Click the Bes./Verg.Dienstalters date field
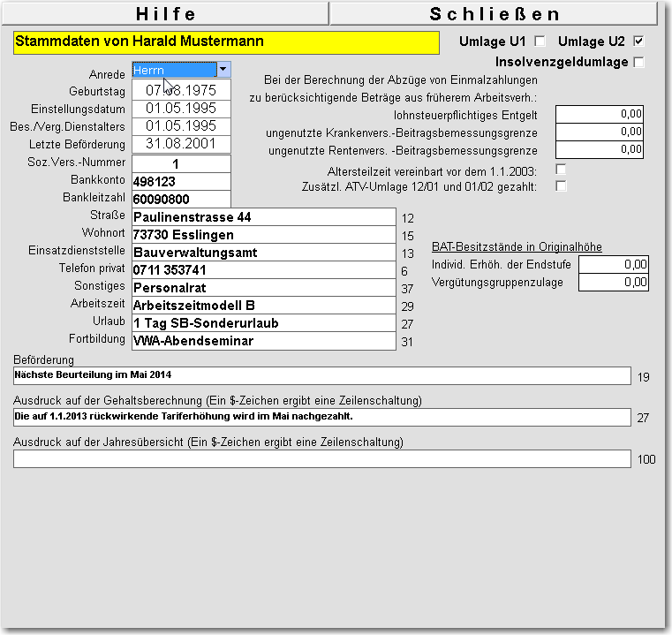The image size is (672, 635). point(181,126)
